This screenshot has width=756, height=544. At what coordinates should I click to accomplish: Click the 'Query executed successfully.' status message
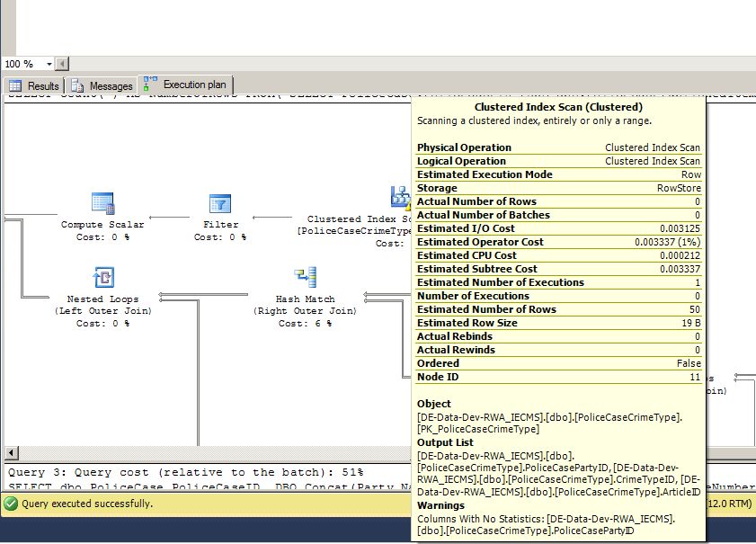87,504
